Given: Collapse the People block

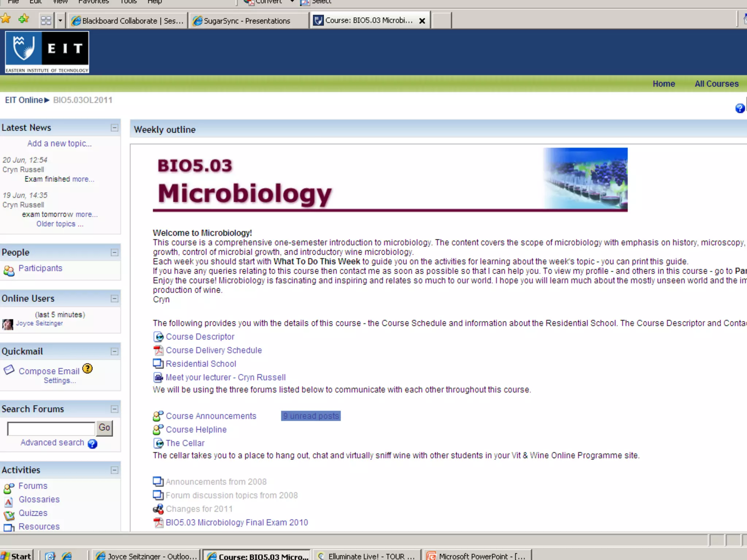Looking at the screenshot, I should (x=115, y=253).
